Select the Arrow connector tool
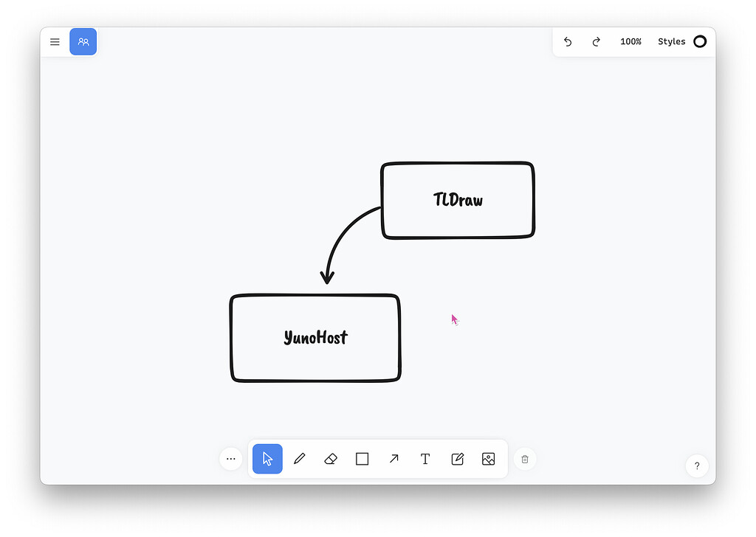 coord(394,459)
